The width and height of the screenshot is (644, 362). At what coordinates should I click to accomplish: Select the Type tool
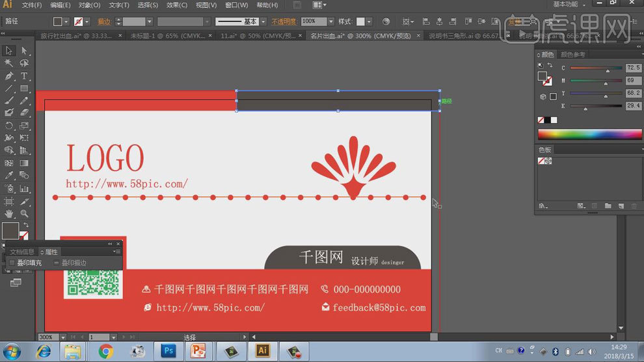24,76
